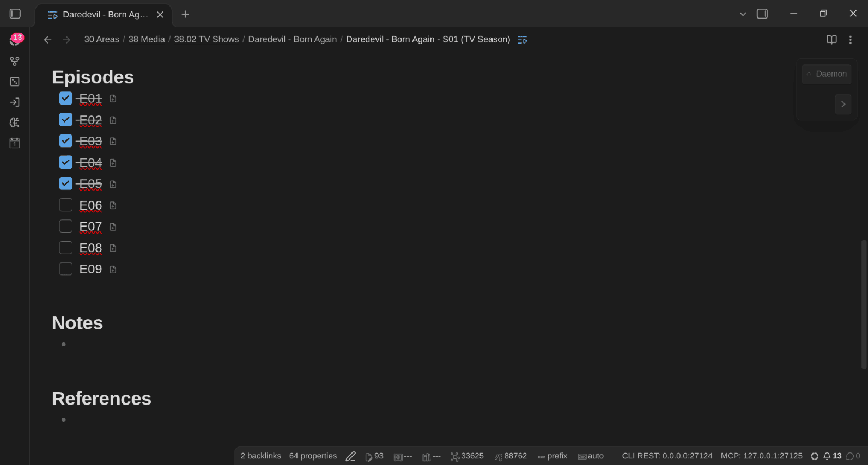Open 64 properties in status bar
The height and width of the screenshot is (465, 868).
tap(313, 456)
